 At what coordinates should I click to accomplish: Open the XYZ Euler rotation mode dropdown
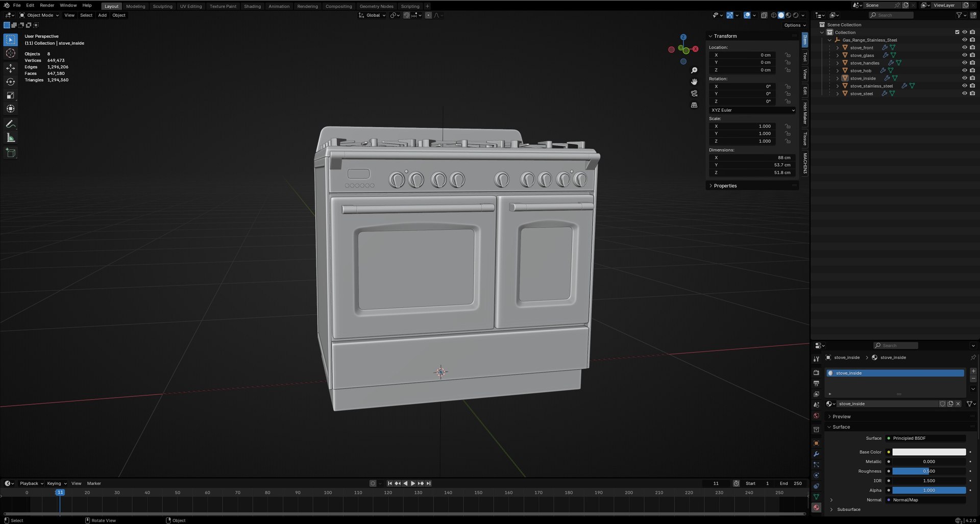(x=753, y=110)
